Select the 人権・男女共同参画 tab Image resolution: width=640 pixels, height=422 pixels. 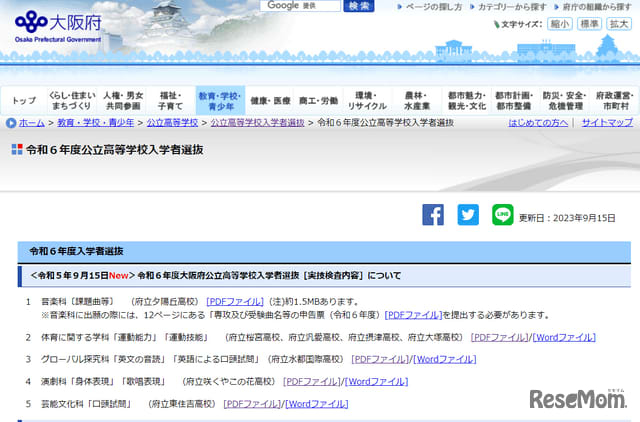click(123, 100)
